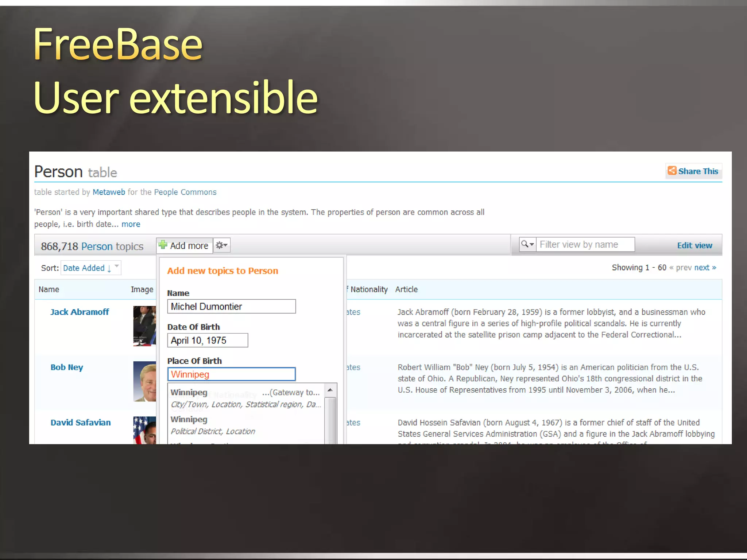
Task: Open the People Commons link
Action: tap(185, 192)
